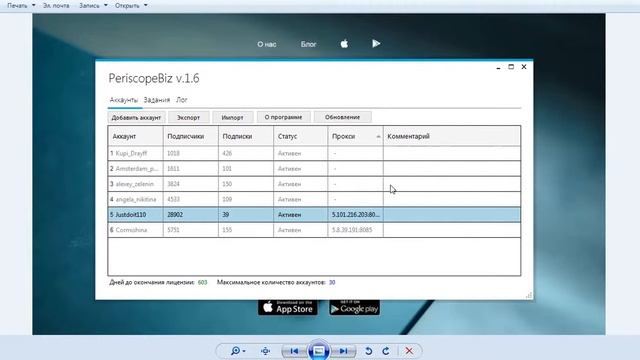Click Активен status in Justdoit110 row

click(x=289, y=215)
